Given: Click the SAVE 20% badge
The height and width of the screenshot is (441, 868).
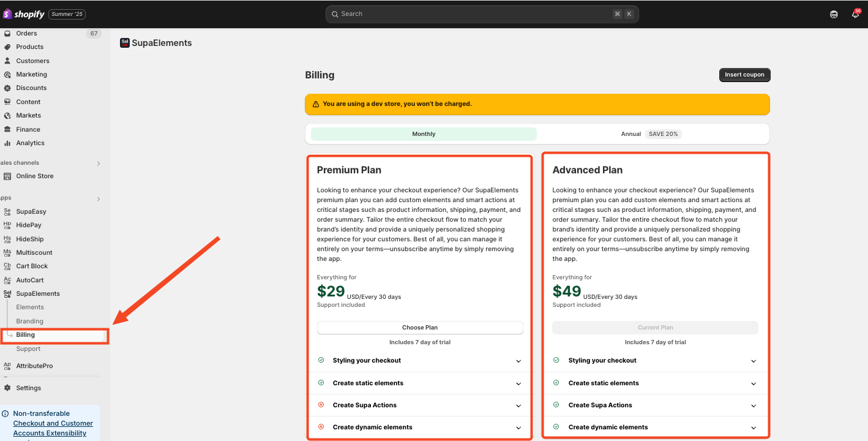Looking at the screenshot, I should [664, 134].
